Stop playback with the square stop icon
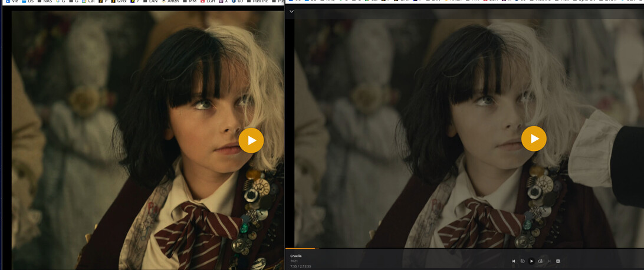This screenshot has width=644, height=270. pos(558,261)
